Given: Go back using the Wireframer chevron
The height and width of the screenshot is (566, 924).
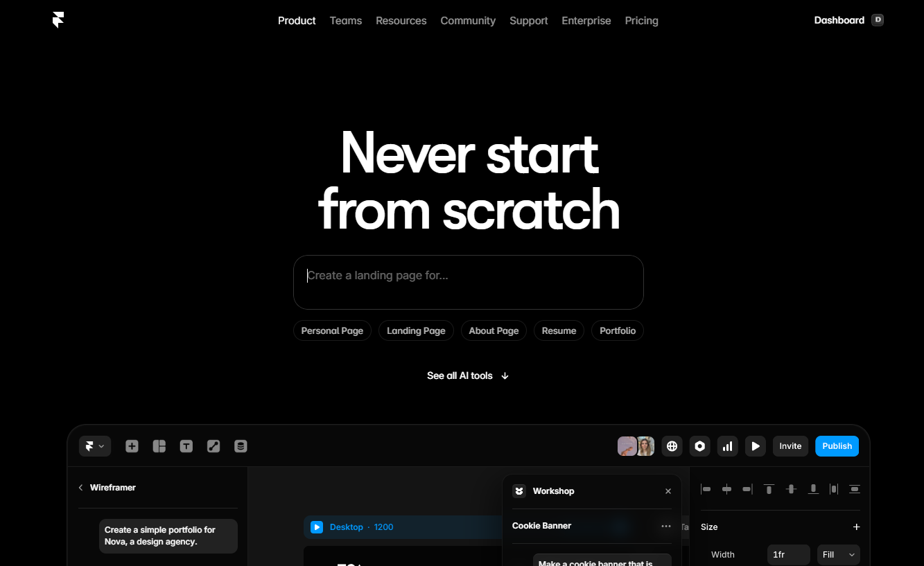Looking at the screenshot, I should [81, 488].
